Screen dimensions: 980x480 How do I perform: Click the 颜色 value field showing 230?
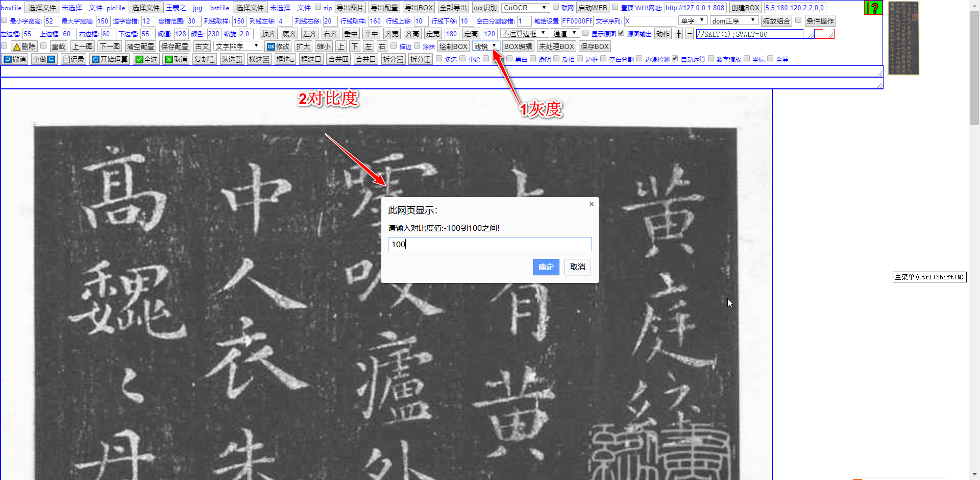click(x=213, y=34)
